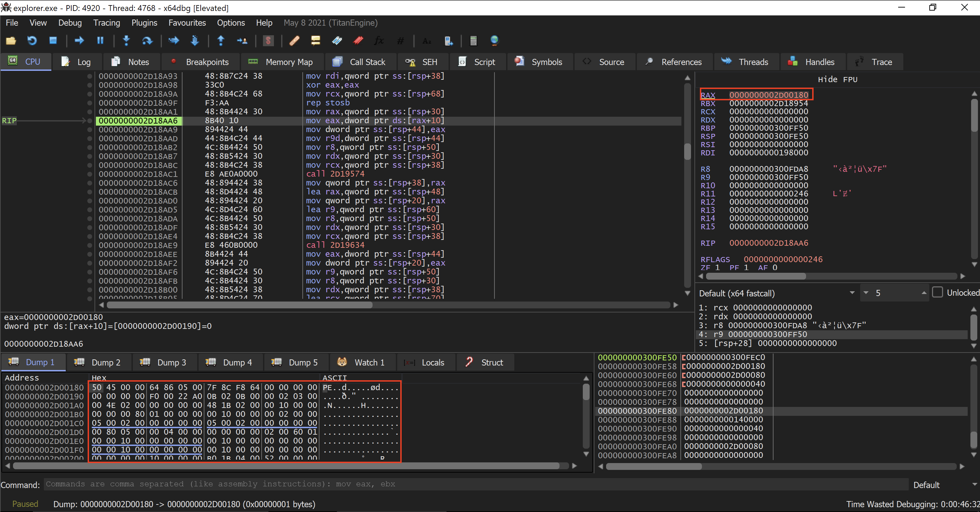Open patches with the bandage icon

coord(294,41)
